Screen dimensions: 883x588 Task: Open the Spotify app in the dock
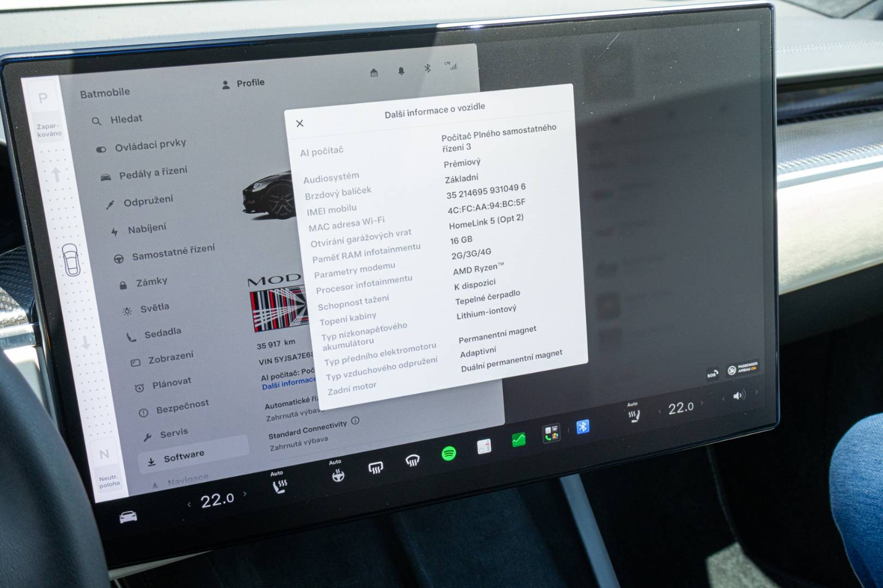tap(448, 453)
